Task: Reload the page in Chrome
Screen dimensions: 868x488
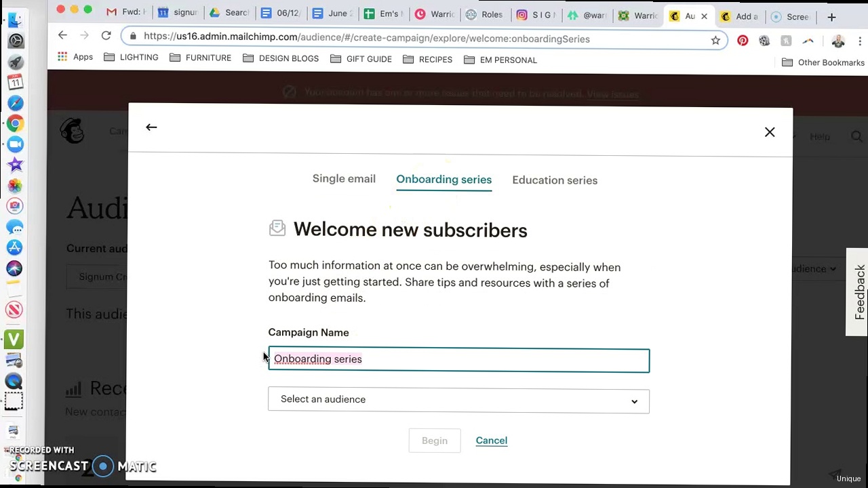Action: pos(106,35)
